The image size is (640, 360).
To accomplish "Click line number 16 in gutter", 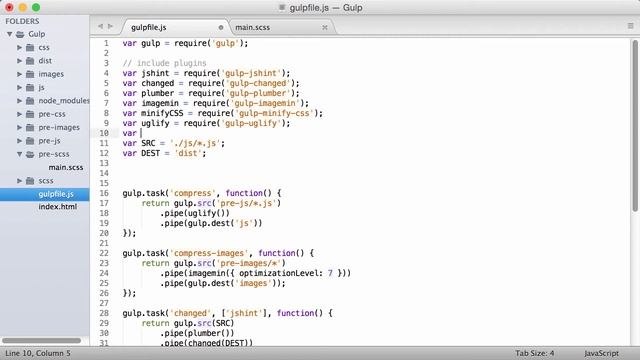I will [104, 193].
